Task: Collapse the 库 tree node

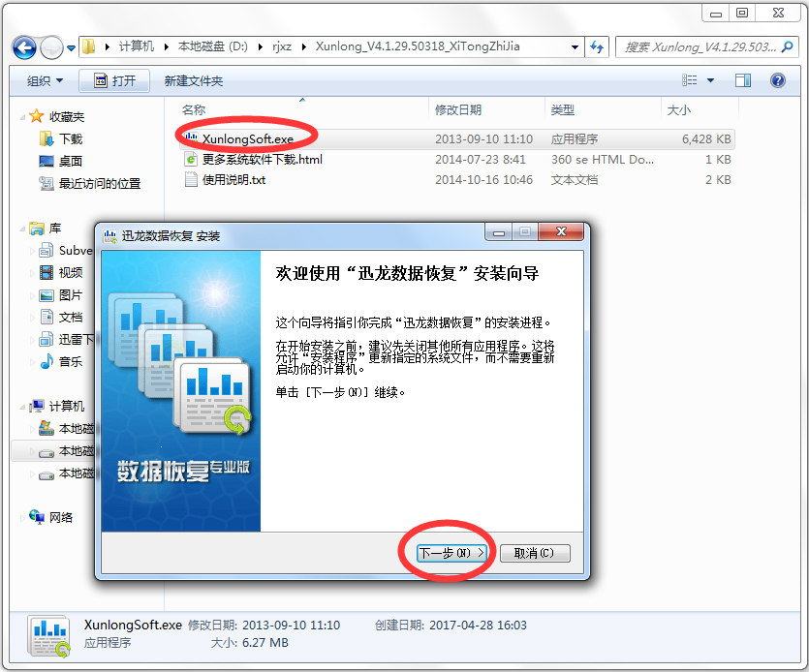Action: [x=22, y=229]
